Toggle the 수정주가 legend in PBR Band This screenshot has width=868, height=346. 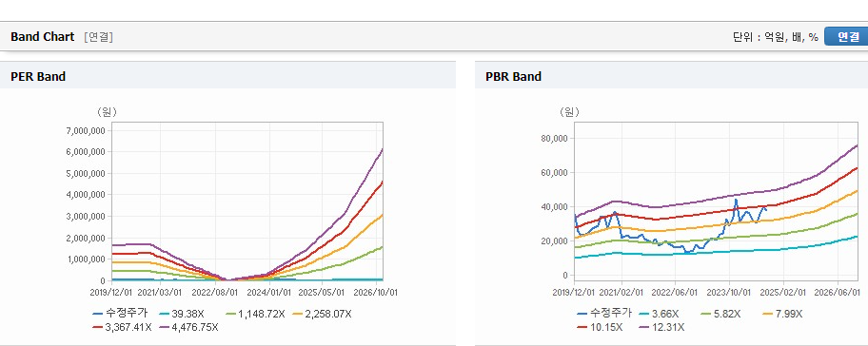tap(604, 314)
